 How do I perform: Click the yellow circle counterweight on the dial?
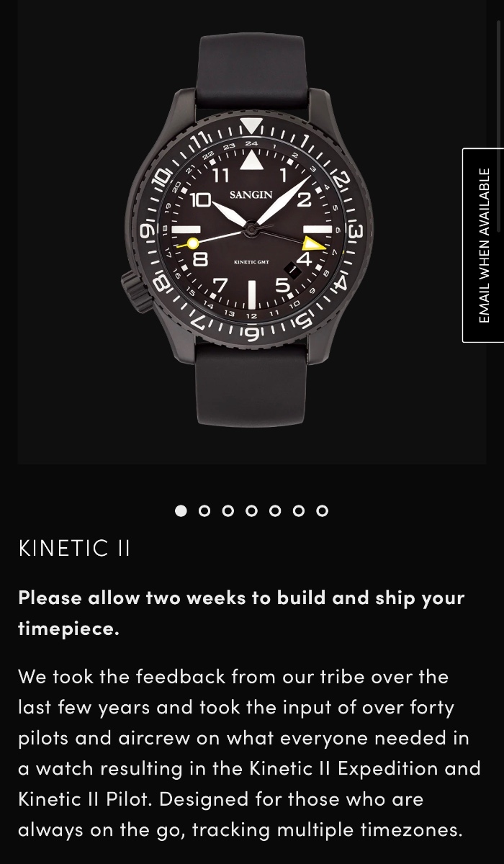(x=193, y=244)
